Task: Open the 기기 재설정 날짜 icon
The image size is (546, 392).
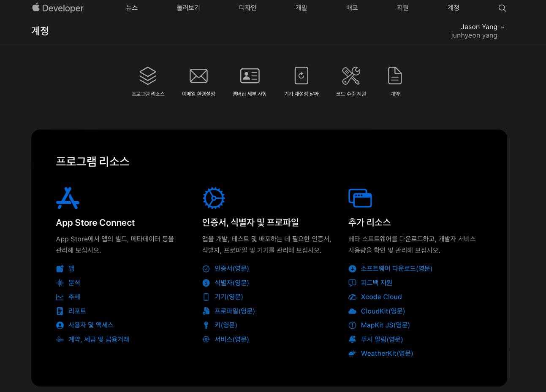Action: coord(302,76)
